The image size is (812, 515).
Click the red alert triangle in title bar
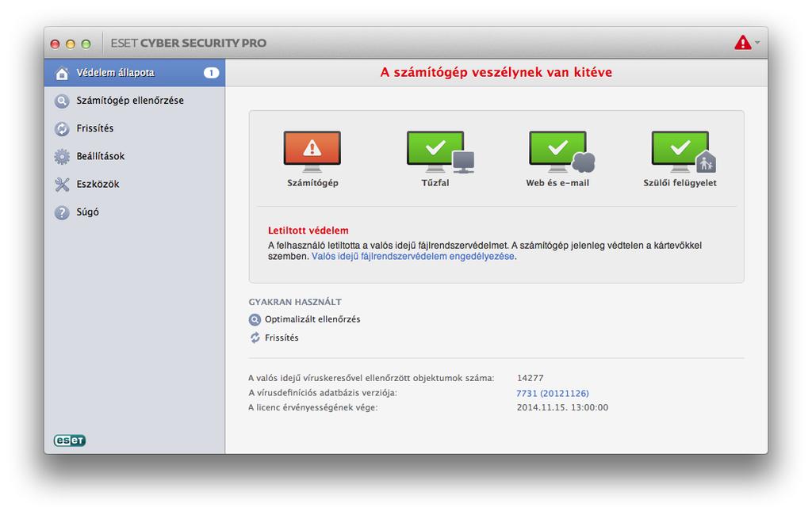pos(742,43)
